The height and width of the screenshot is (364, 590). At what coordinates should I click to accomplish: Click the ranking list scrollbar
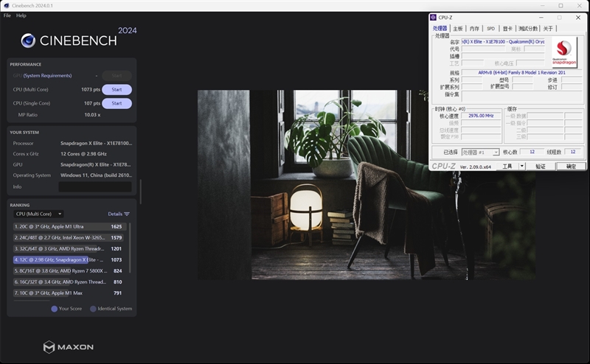[130, 248]
